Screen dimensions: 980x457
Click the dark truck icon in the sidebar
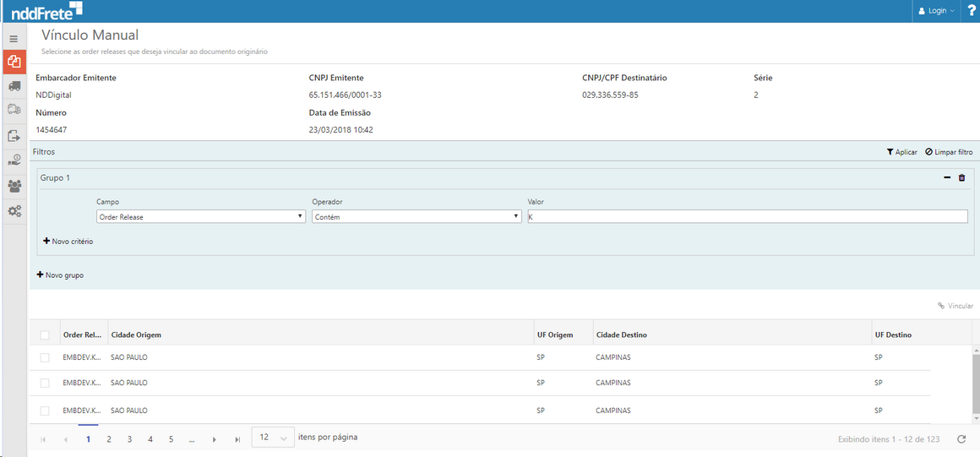[14, 86]
